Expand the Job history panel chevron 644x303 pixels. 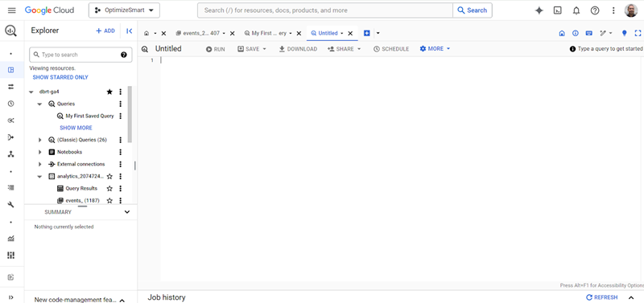631,297
